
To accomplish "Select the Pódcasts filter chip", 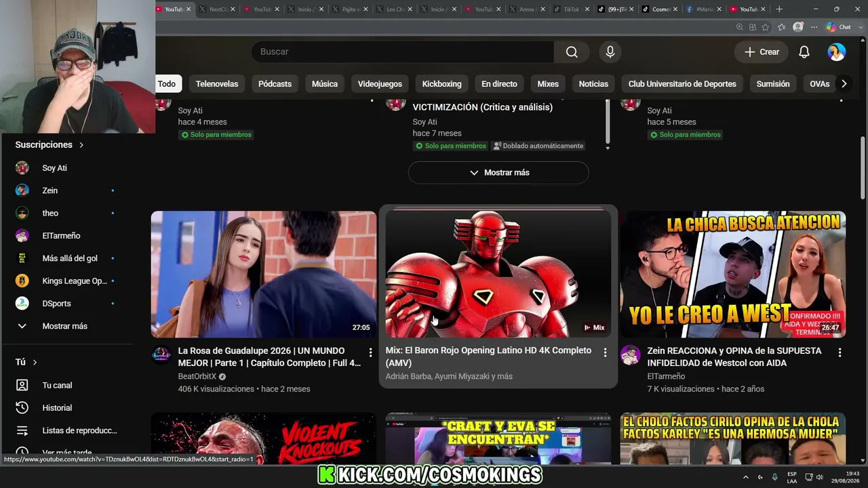I will (x=275, y=84).
